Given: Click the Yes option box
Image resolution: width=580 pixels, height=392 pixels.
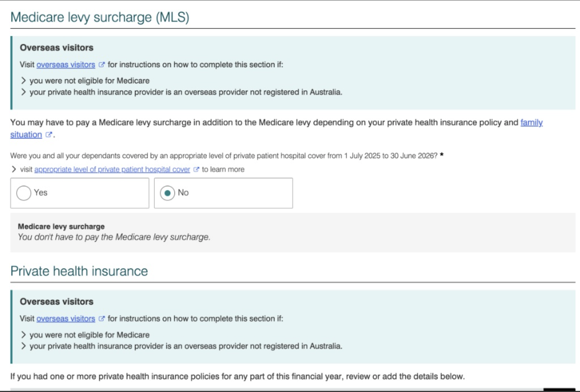Looking at the screenshot, I should [80, 193].
